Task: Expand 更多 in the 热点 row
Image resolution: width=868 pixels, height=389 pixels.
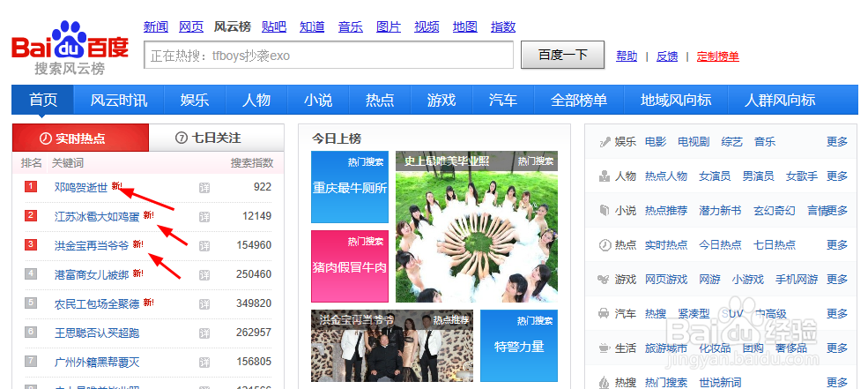Action: click(x=837, y=245)
